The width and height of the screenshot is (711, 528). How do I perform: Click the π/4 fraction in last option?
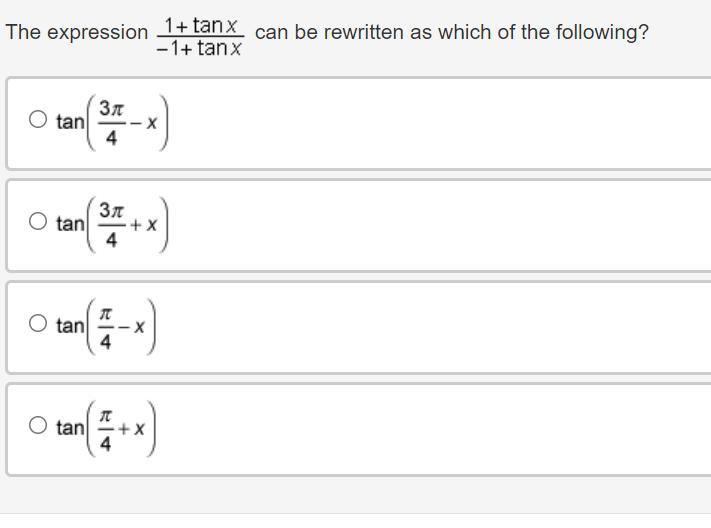tap(106, 428)
